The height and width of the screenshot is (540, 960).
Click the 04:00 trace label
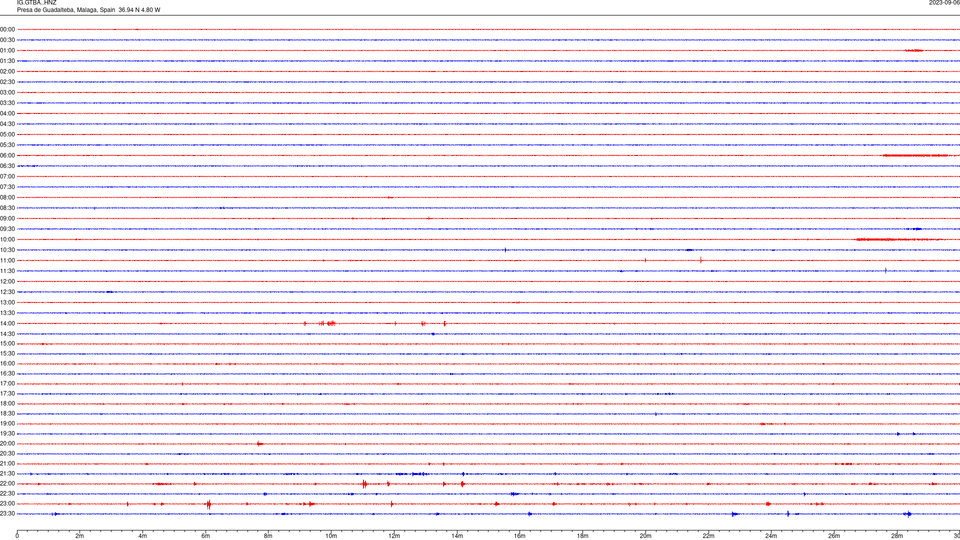[x=7, y=113]
